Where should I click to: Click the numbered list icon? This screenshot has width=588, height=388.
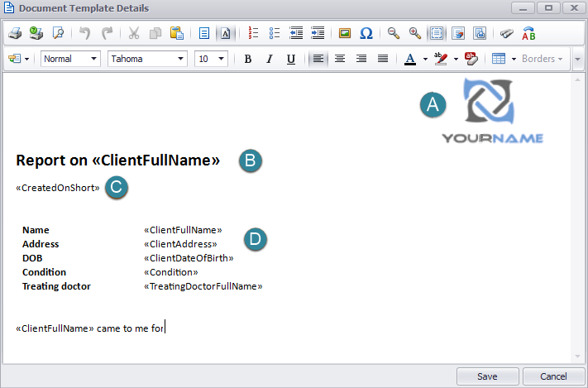click(254, 34)
